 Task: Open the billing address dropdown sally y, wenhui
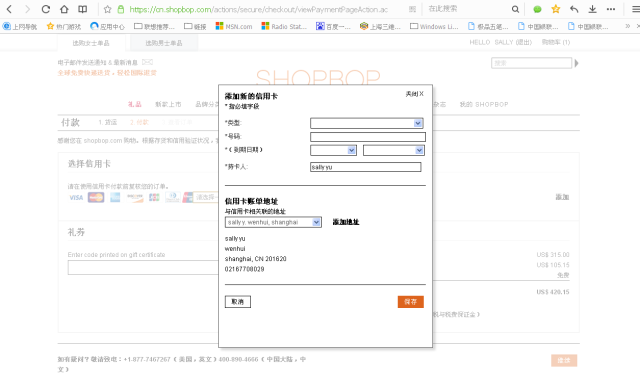point(273,222)
